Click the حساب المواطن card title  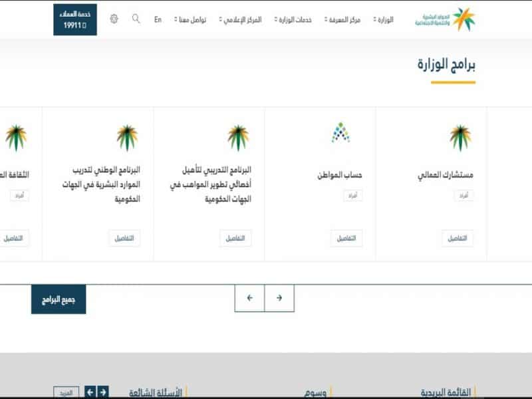[340, 175]
